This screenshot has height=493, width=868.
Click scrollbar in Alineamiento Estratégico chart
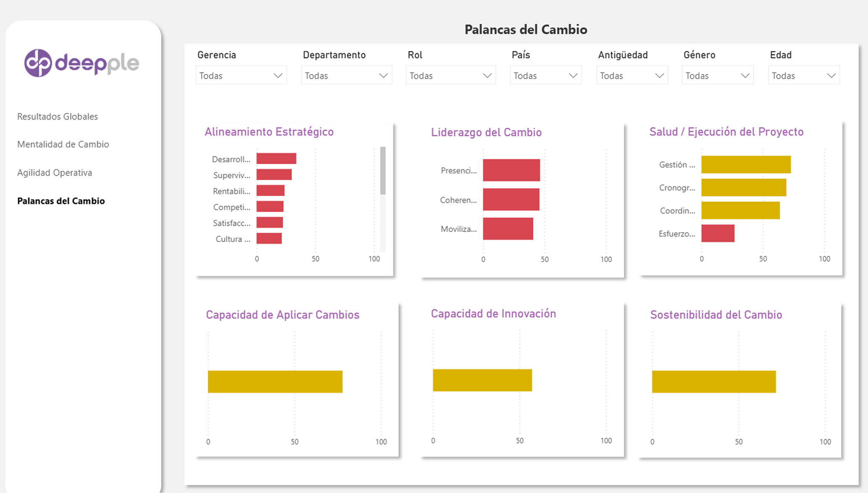(x=383, y=170)
